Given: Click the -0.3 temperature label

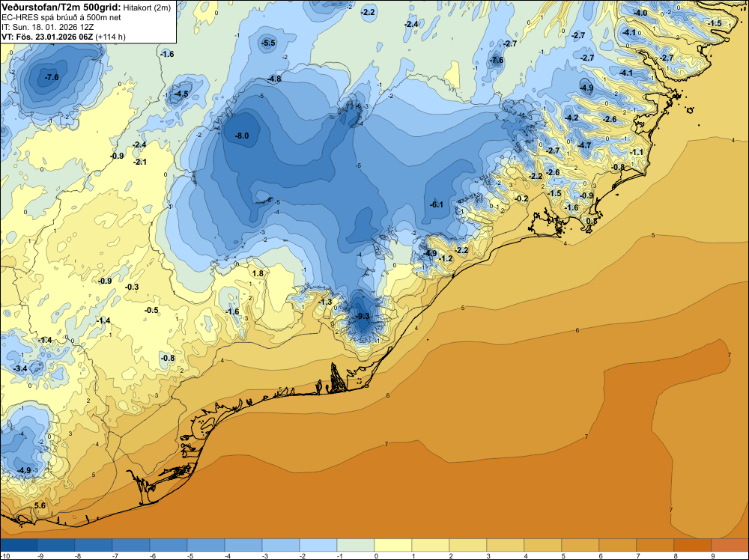Looking at the screenshot, I should coord(132,287).
